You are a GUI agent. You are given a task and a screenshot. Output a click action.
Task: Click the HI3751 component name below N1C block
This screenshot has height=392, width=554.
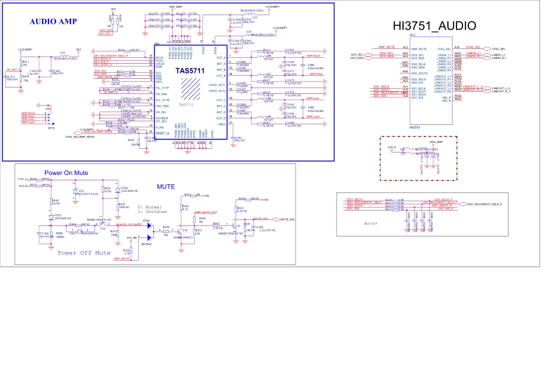pos(415,127)
